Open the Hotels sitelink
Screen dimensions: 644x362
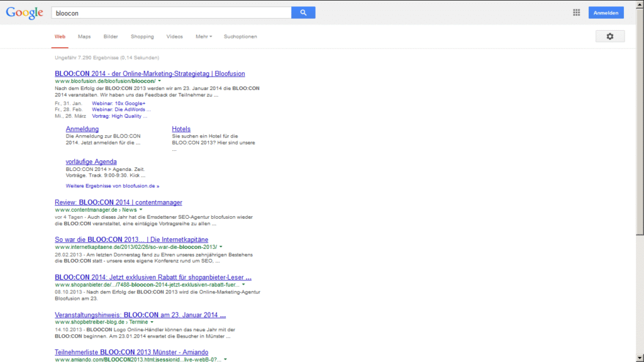181,129
